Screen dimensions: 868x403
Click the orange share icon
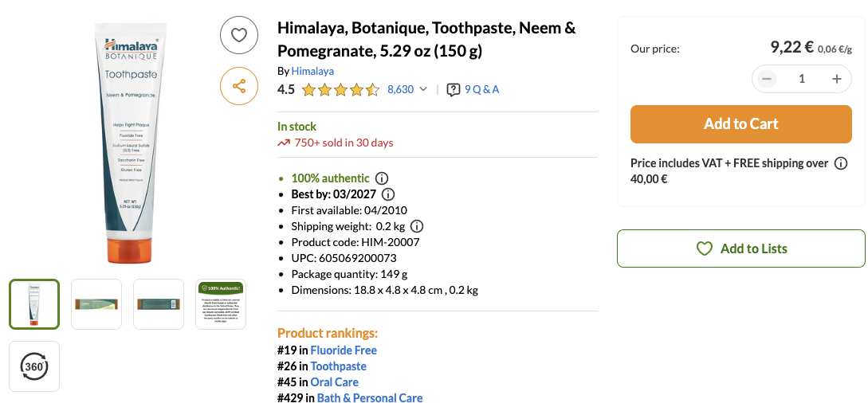tap(239, 86)
